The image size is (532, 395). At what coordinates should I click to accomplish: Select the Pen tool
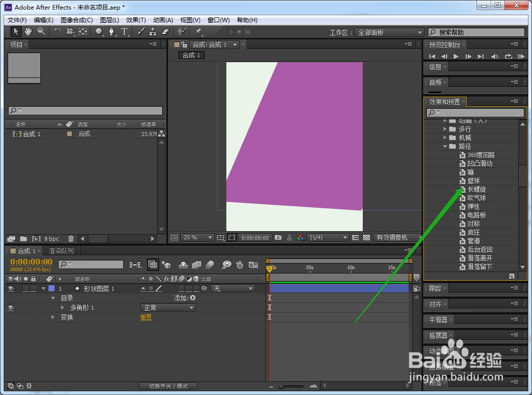(x=112, y=32)
